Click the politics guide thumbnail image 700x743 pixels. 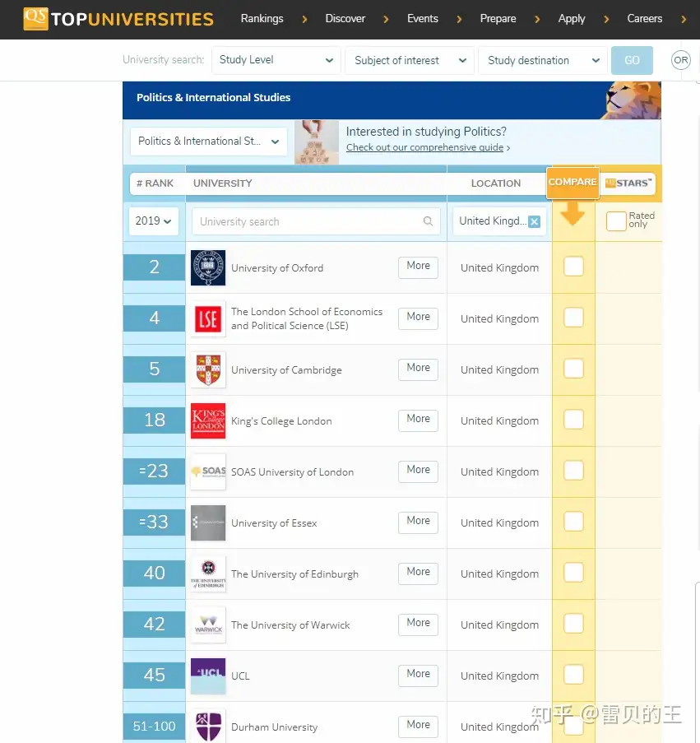coord(317,142)
